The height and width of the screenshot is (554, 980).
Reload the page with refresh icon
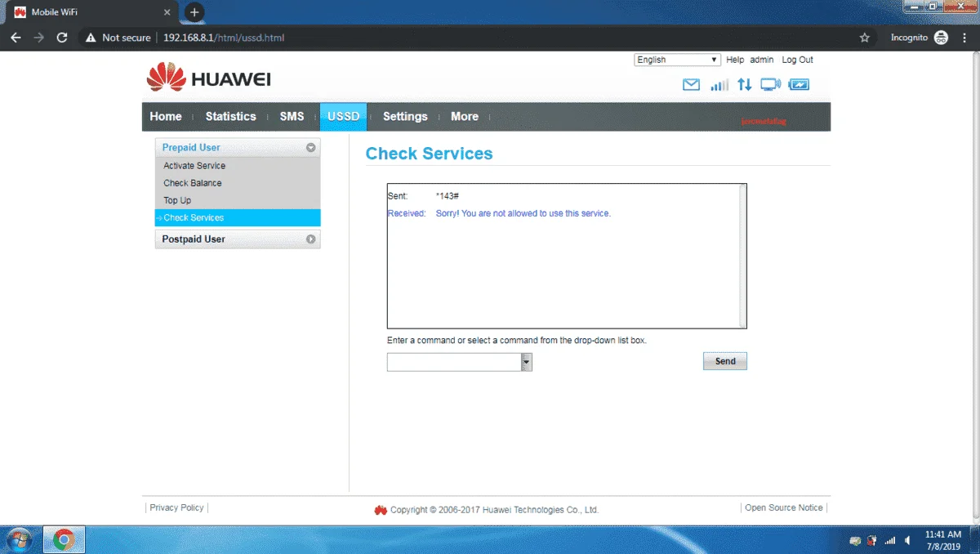point(62,38)
